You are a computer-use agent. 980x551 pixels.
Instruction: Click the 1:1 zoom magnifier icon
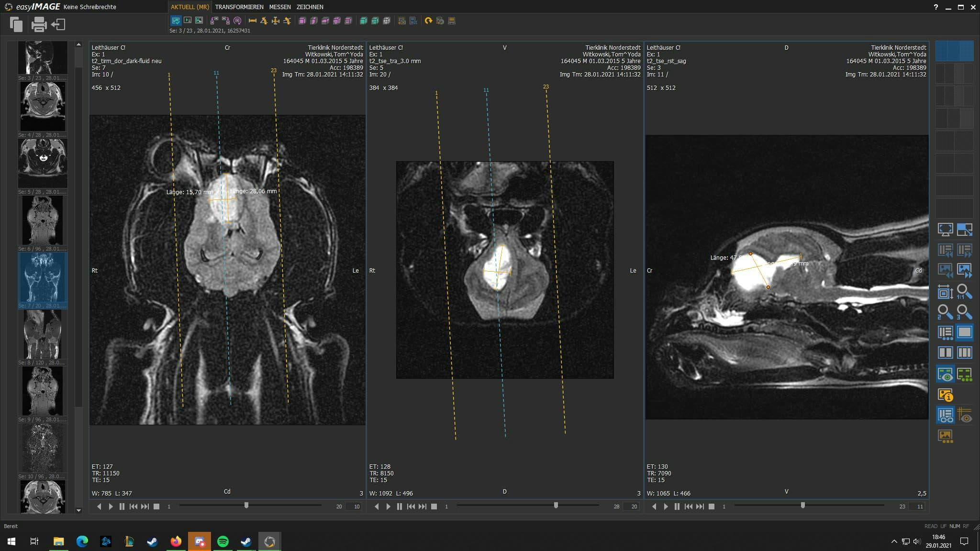[x=964, y=291]
